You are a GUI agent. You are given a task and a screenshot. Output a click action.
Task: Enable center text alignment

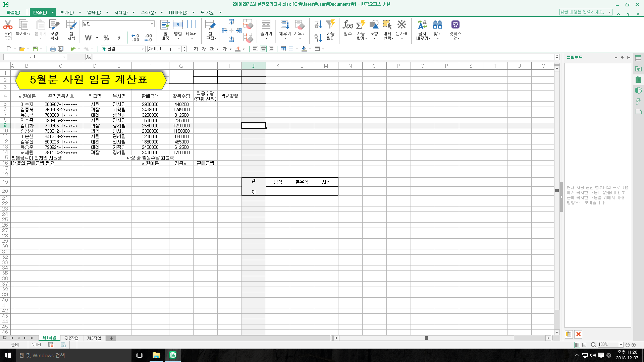tap(263, 49)
